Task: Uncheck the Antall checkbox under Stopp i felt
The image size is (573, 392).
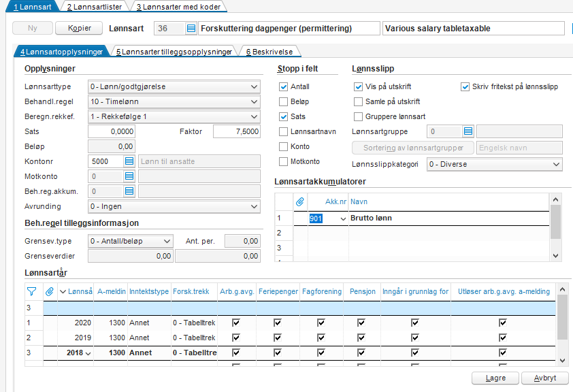Action: 284,86
